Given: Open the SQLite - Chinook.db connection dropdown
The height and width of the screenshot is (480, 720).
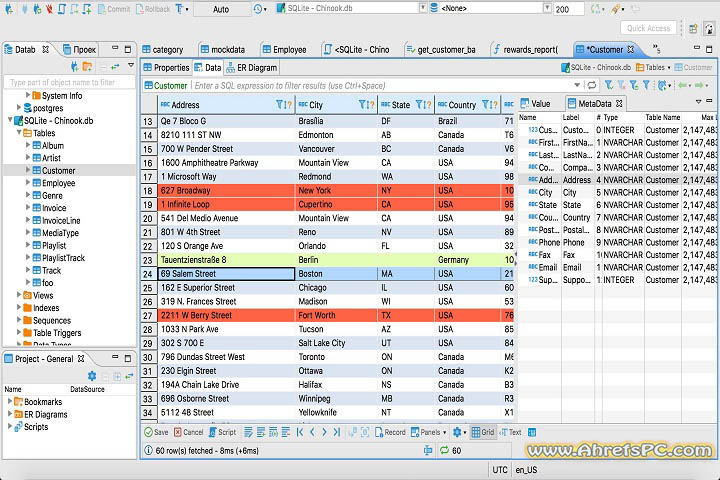Looking at the screenshot, I should 423,8.
